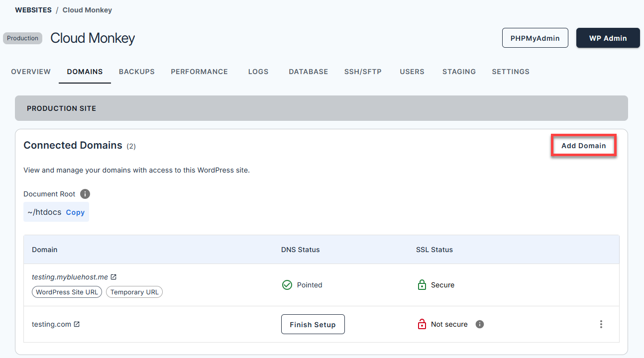Select the WordPress Site URL badge
The height and width of the screenshot is (358, 644).
pos(67,292)
